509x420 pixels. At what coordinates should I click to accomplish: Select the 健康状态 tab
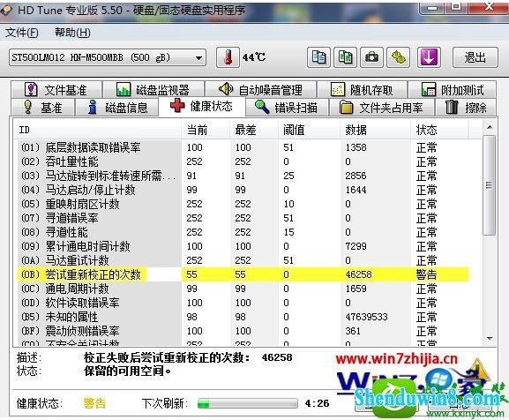[x=202, y=106]
